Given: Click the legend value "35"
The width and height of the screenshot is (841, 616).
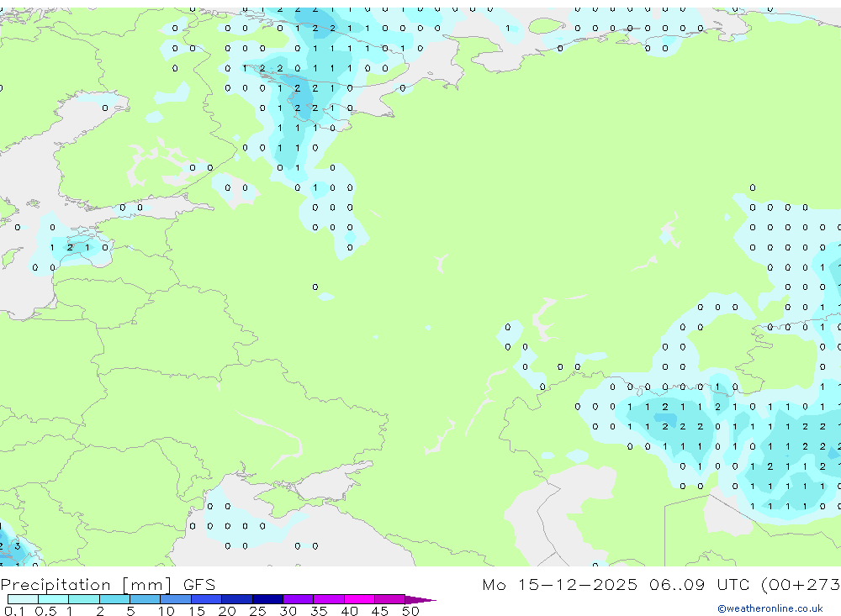Looking at the screenshot, I should tap(319, 611).
